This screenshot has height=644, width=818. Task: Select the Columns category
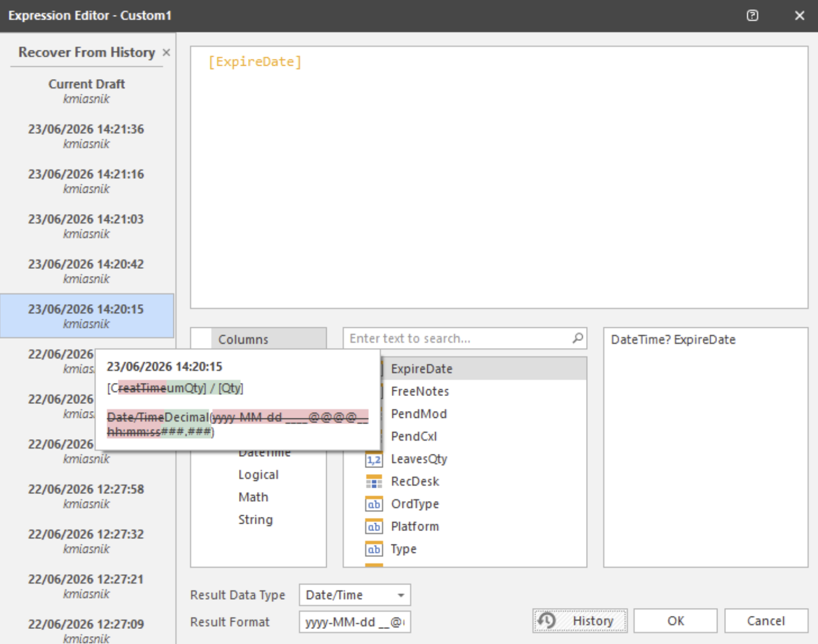tap(269, 339)
